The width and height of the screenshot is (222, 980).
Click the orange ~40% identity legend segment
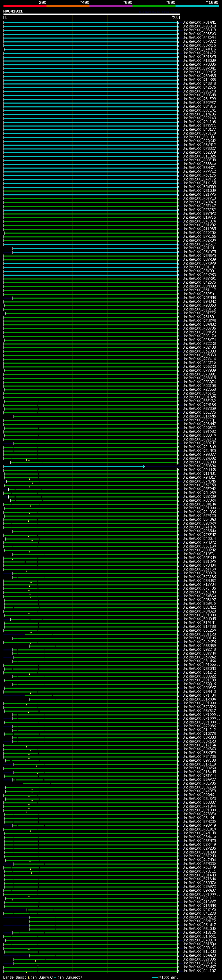click(68, 6)
